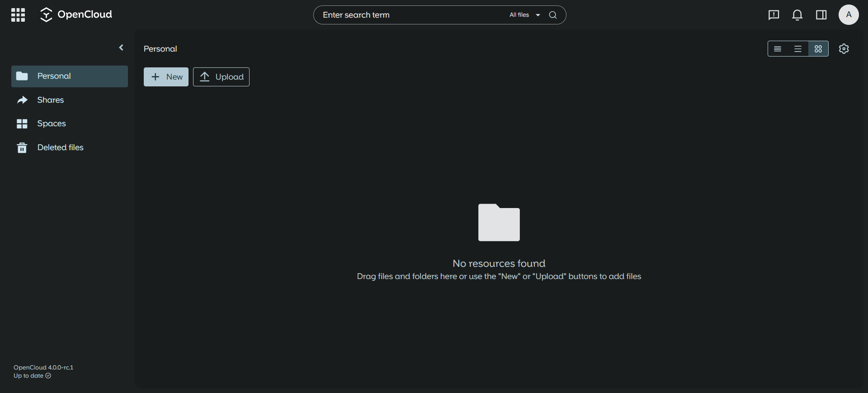Open the notifications bell

(797, 15)
